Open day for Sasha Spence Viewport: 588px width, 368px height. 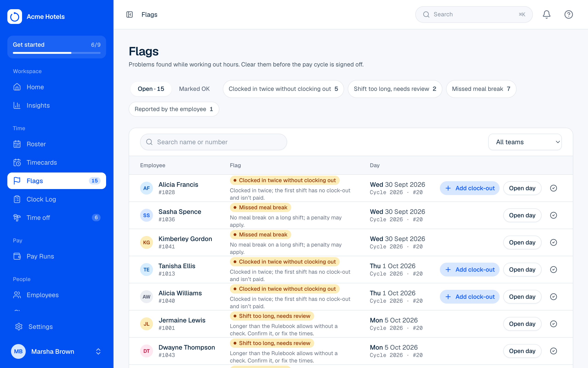522,216
